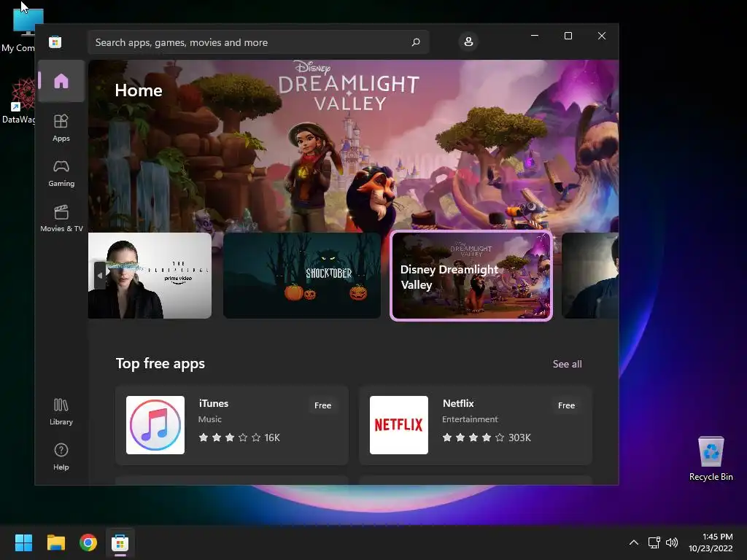This screenshot has height=560, width=747.
Task: Click the Free button on Netflix
Action: (566, 405)
